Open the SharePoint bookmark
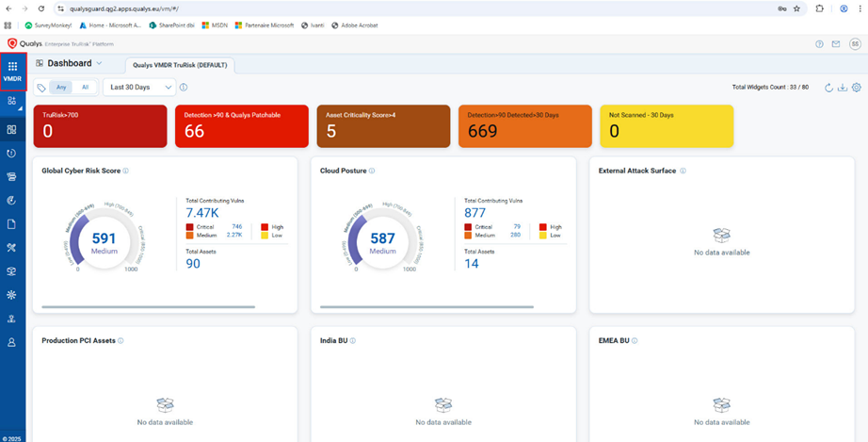The height and width of the screenshot is (442, 868). coord(175,25)
